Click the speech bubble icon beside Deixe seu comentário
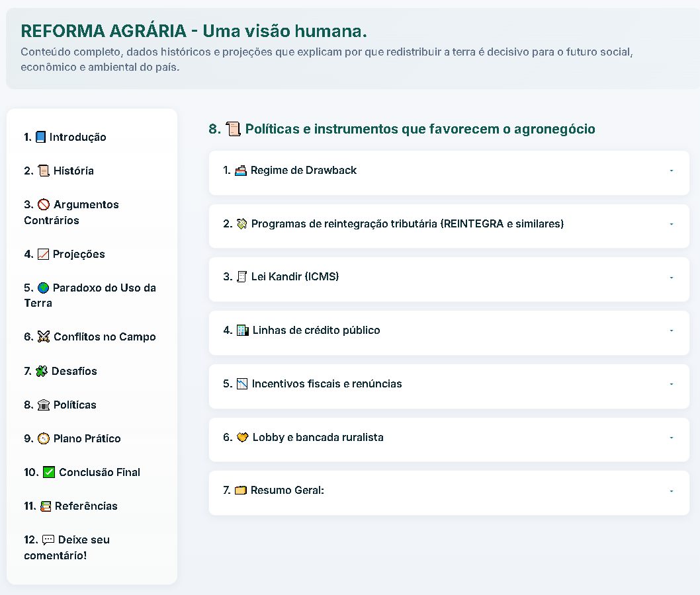 click(48, 540)
